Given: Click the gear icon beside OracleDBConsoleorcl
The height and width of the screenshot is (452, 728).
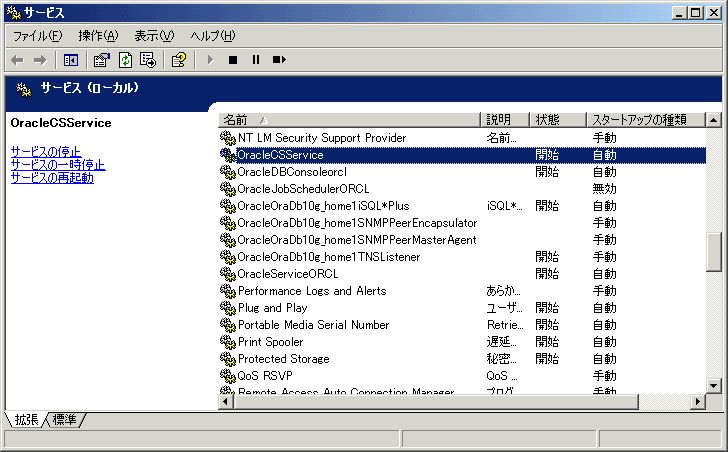Looking at the screenshot, I should point(228,172).
